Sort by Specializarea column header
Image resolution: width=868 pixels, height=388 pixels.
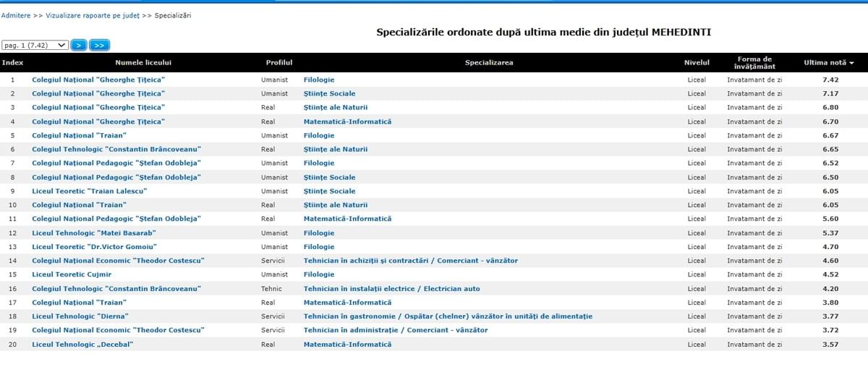click(489, 62)
